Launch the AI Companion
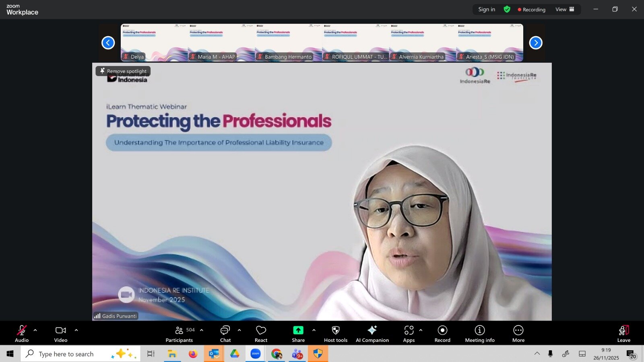644x362 pixels. point(372,333)
